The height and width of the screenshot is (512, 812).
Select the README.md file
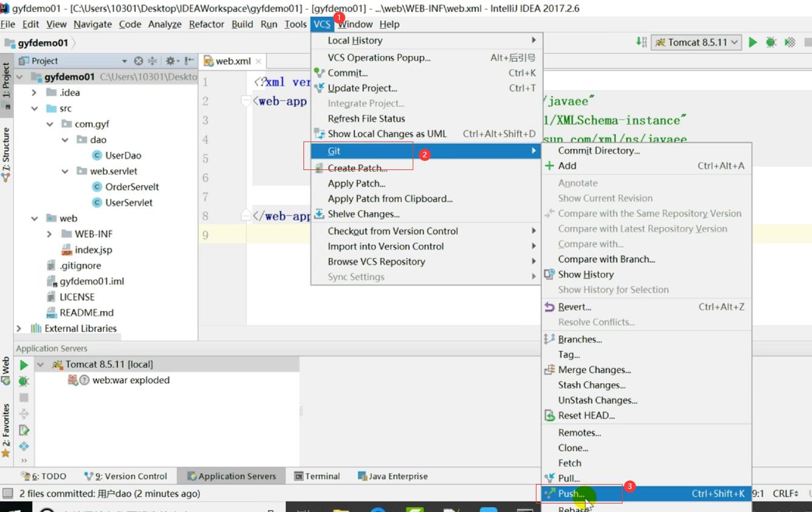click(x=80, y=313)
